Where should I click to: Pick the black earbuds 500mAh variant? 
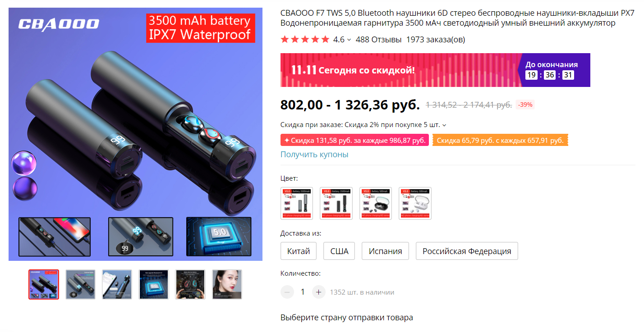tap(376, 203)
